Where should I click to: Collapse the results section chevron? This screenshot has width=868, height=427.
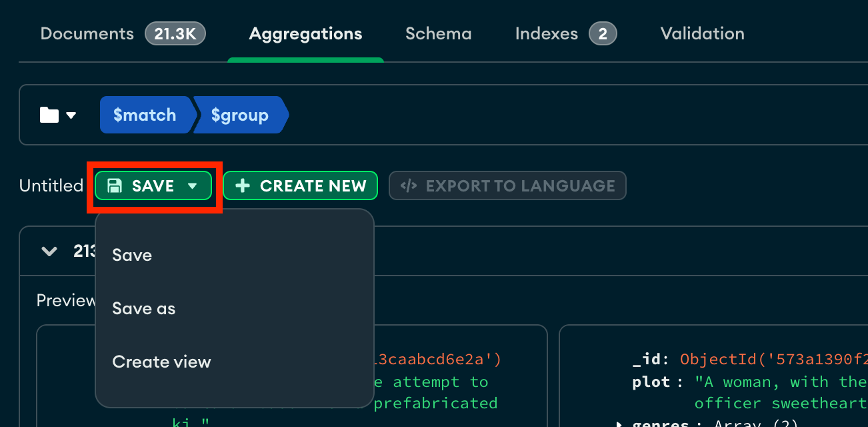49,252
